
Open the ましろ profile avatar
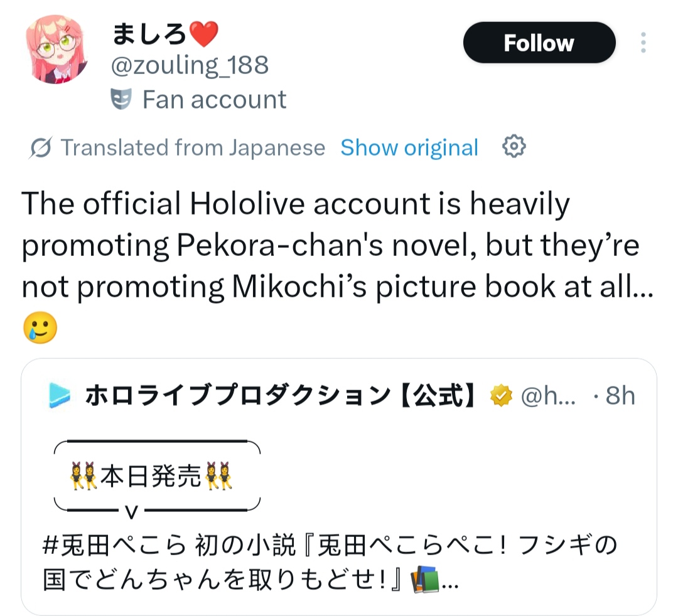point(56,50)
